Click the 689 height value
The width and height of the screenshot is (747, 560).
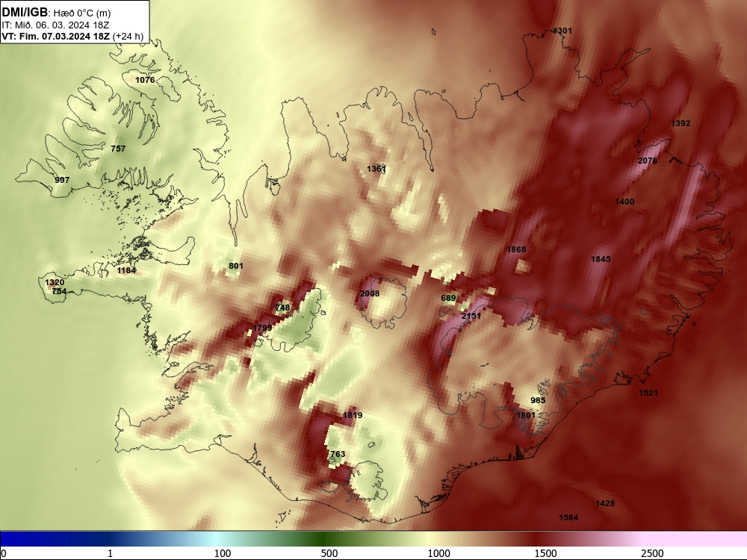(x=448, y=299)
